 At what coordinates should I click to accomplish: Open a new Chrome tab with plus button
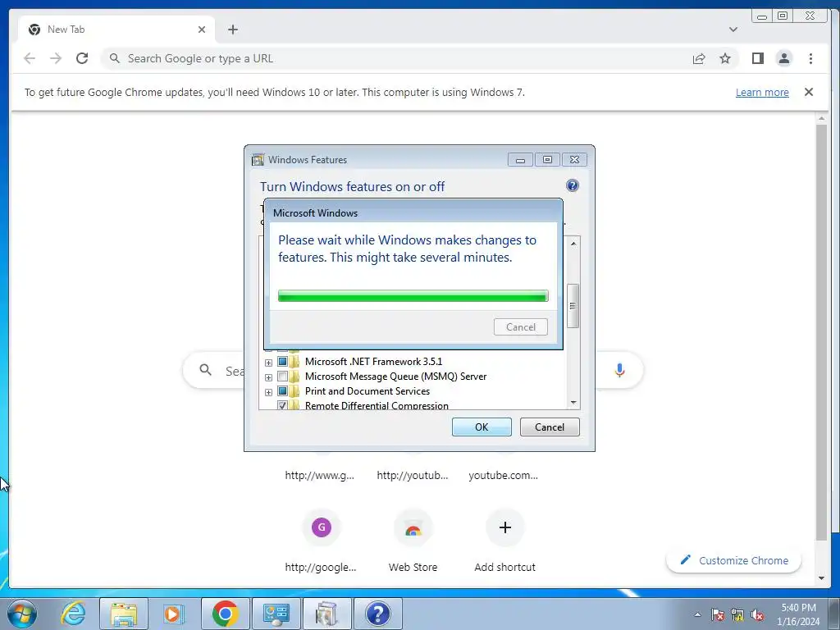[x=232, y=30]
